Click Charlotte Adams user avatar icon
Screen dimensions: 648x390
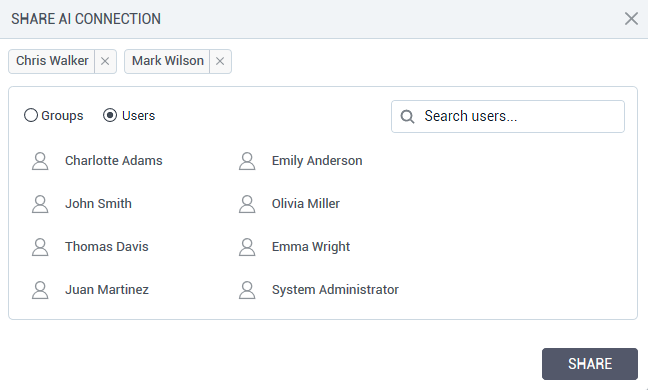pos(40,161)
